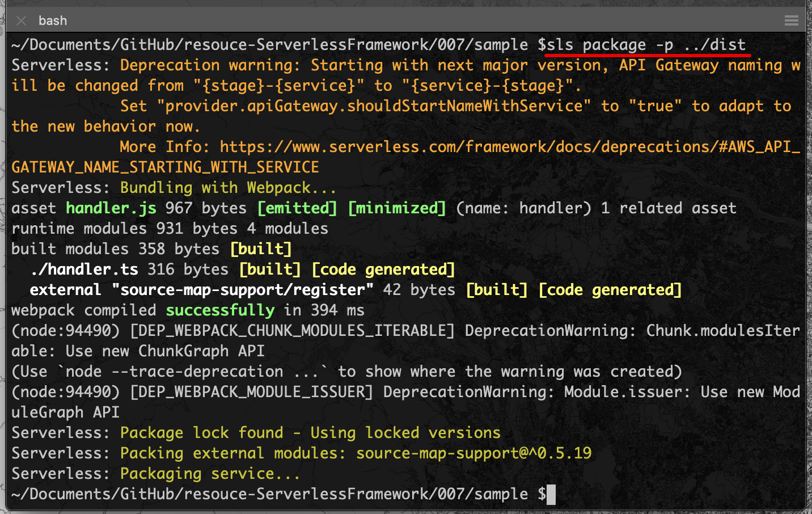Image resolution: width=812 pixels, height=514 pixels.
Task: Click '"source-map-support/register"' external module text
Action: click(243, 290)
